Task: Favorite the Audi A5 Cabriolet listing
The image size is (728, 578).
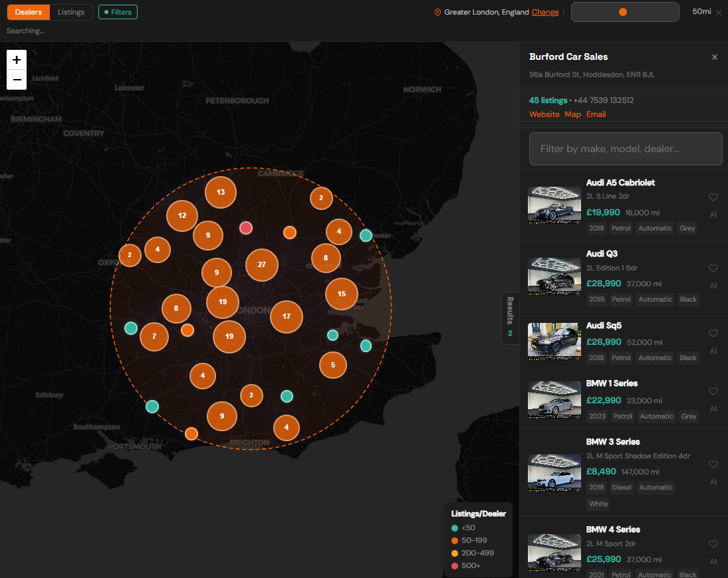Action: coord(713,197)
